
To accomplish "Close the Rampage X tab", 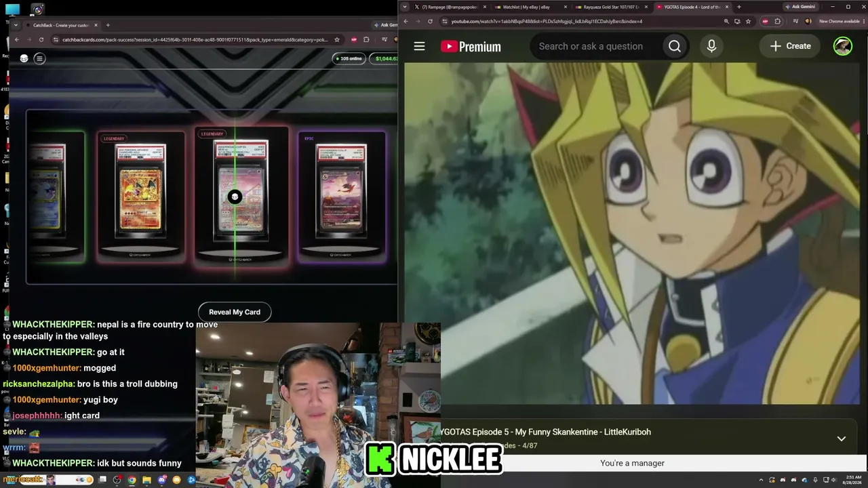I will tap(484, 7).
